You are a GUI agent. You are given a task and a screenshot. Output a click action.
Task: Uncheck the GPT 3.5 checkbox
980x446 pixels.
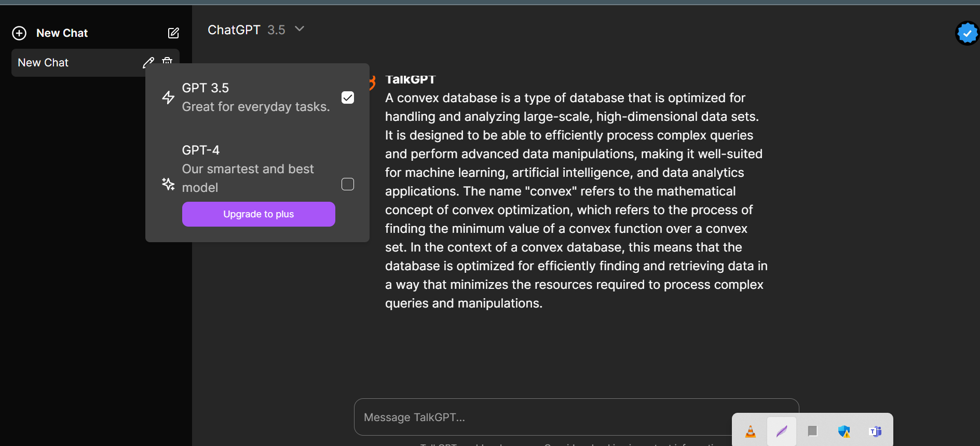(348, 97)
